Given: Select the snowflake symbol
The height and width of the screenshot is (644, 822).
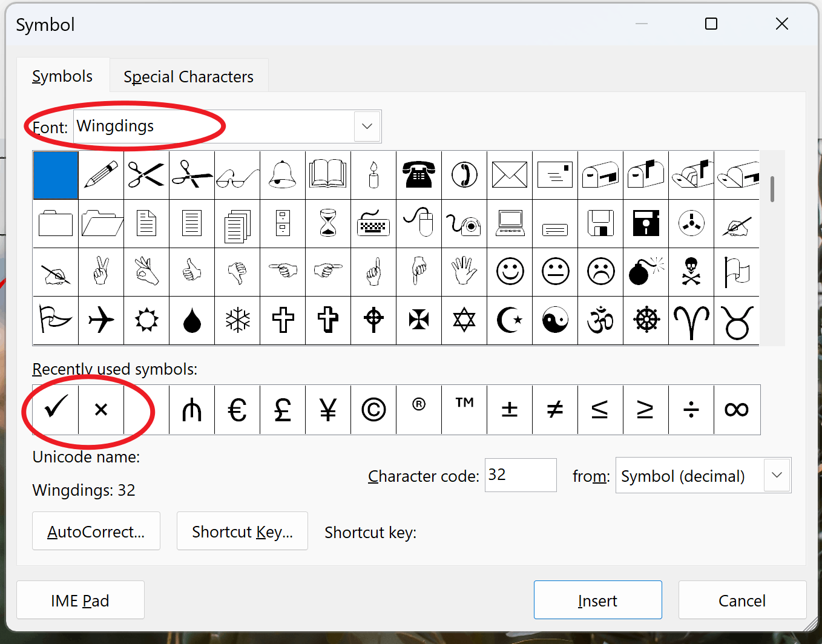Looking at the screenshot, I should [237, 321].
